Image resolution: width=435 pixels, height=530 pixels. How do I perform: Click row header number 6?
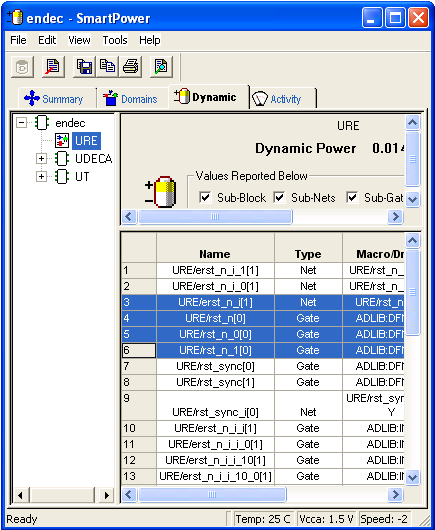(x=139, y=351)
